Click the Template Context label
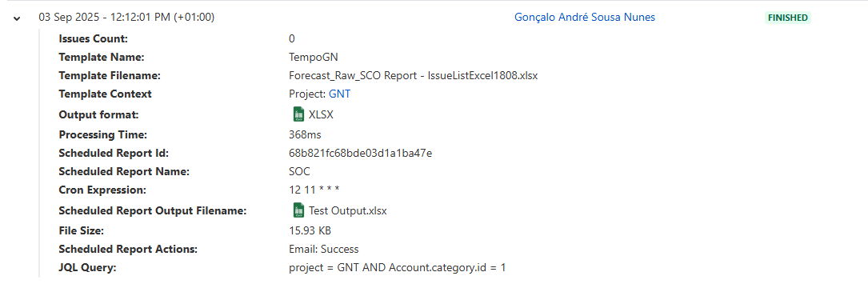The height and width of the screenshot is (288, 868). (105, 94)
